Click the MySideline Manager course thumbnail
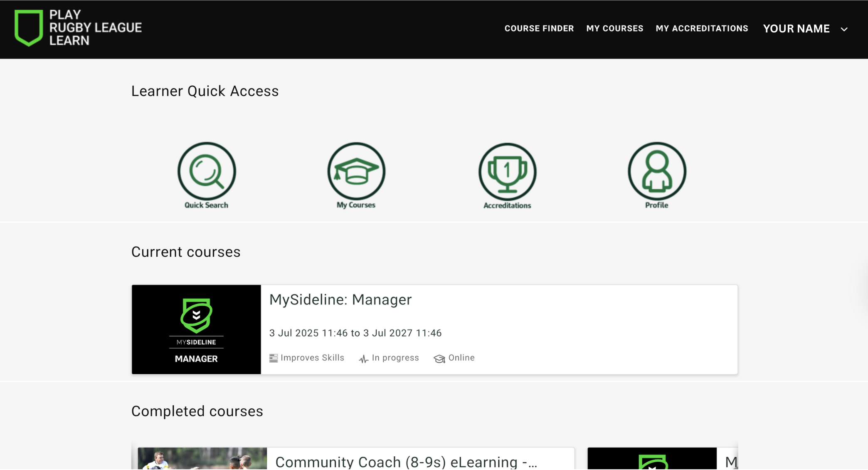The height and width of the screenshot is (470, 868). click(196, 329)
